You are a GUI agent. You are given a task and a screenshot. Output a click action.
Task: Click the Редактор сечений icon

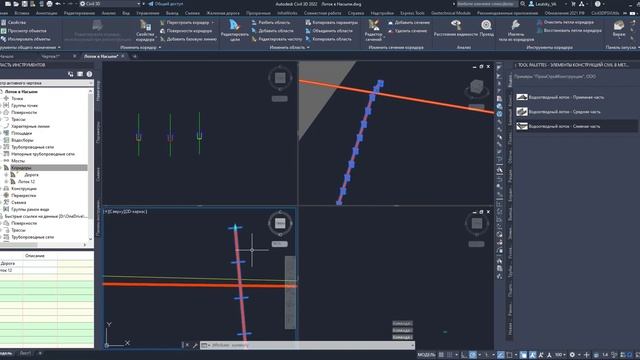373,31
